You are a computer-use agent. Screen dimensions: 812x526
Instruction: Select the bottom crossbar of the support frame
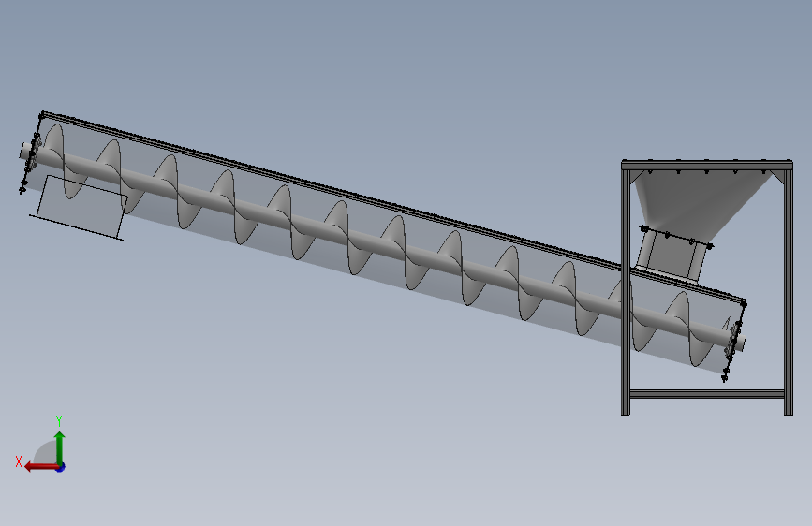coord(707,394)
